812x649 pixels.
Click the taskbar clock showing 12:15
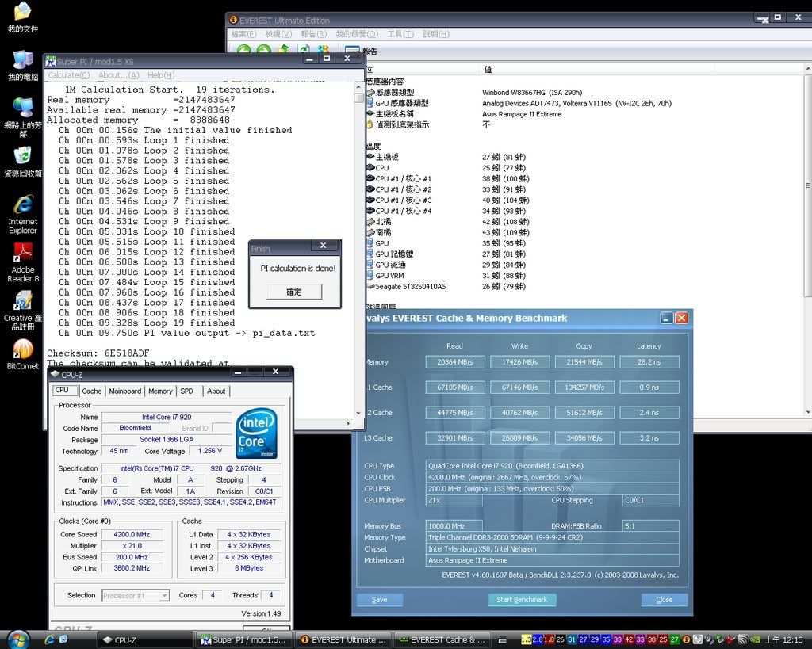click(x=783, y=639)
